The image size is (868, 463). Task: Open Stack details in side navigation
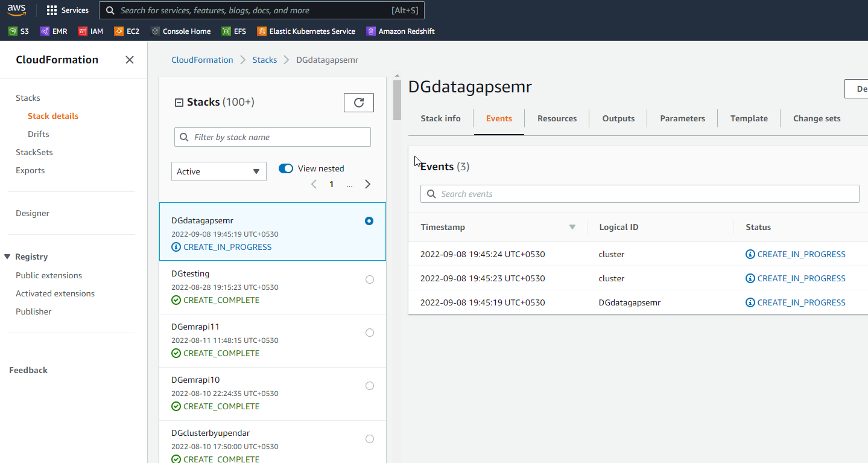(53, 116)
